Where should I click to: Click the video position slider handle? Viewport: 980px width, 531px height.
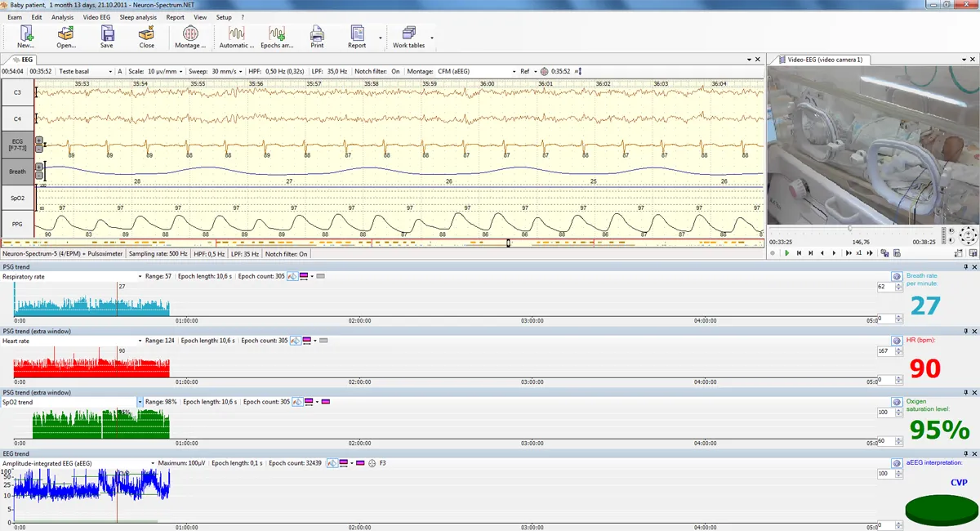click(x=850, y=229)
